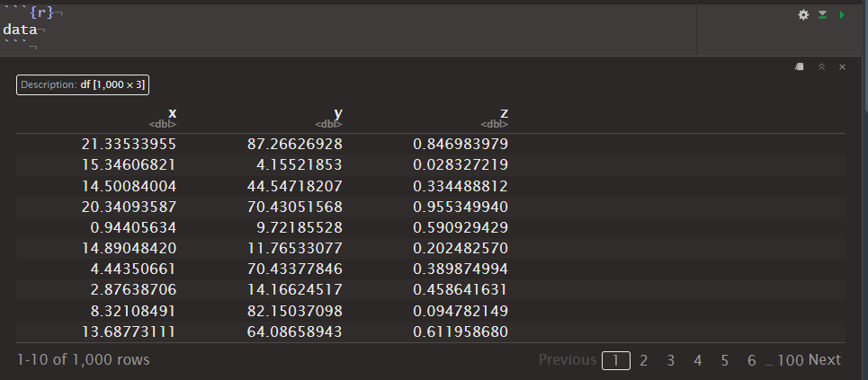Screen dimensions: 868x380
Task: Select cell value 0.590929429
Action: tap(461, 227)
